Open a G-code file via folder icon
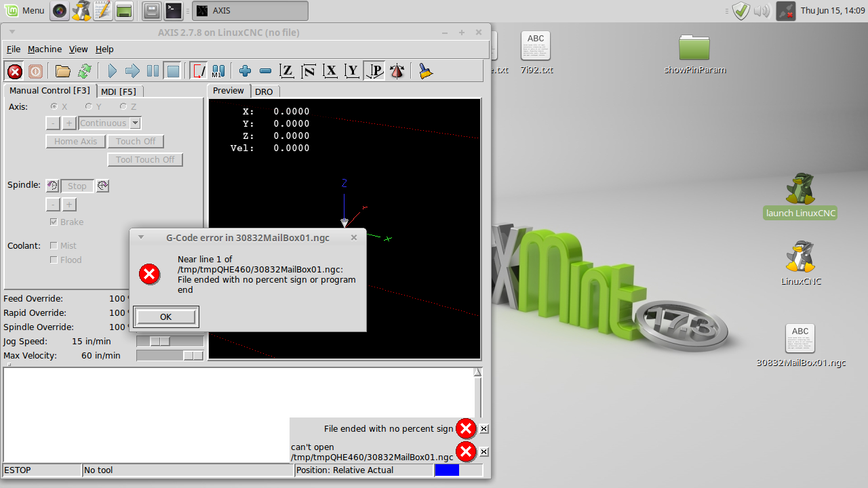Screen dimensions: 868x488 tap(63, 71)
